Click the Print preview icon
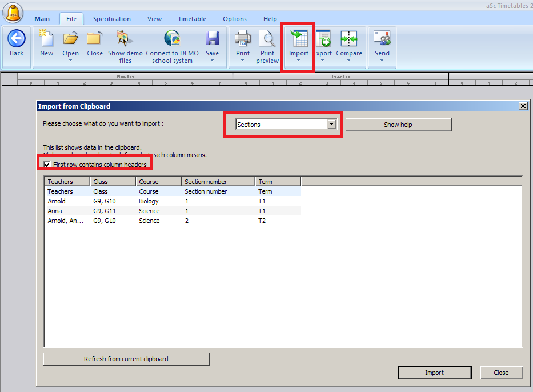 coord(267,39)
